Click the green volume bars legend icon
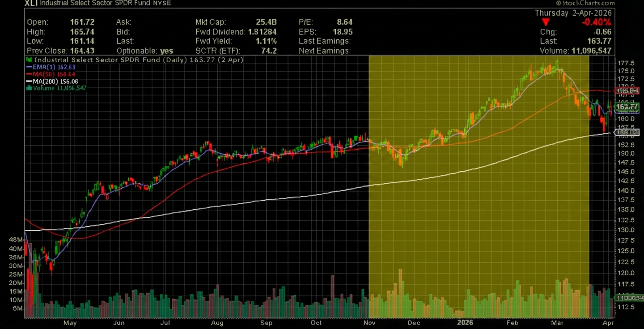The height and width of the screenshot is (329, 644). pyautogui.click(x=29, y=88)
